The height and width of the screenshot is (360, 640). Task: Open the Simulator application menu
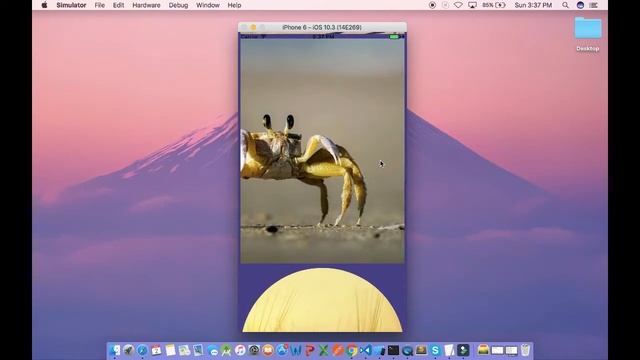click(71, 5)
